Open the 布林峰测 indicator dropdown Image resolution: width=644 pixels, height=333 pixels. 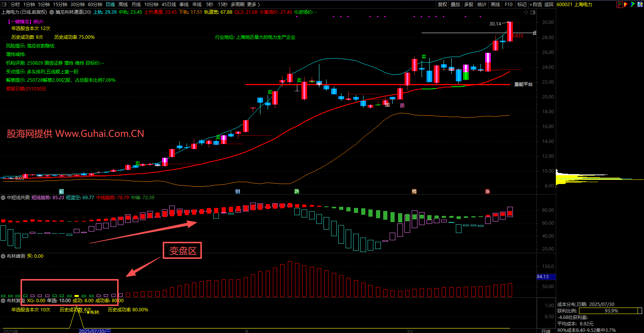tap(3, 256)
